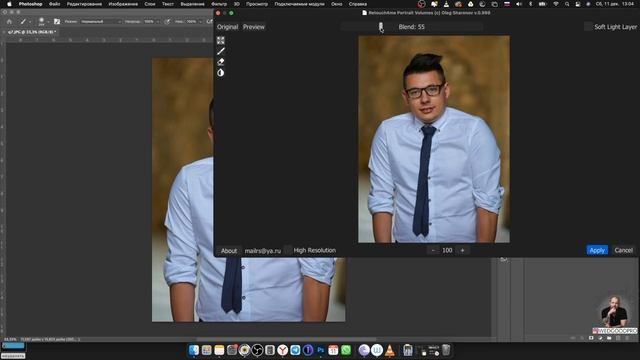Open Notes from the Dock
The height and width of the screenshot is (360, 640).
pos(219,350)
